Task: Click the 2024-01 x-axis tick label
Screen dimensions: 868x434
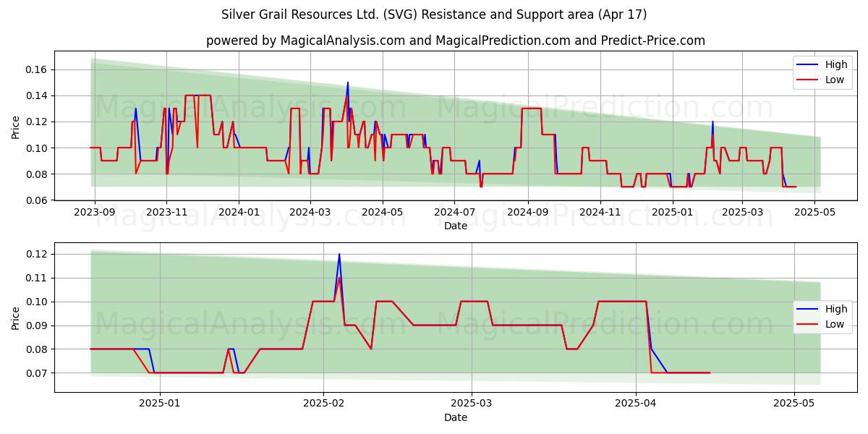Action: 239,212
